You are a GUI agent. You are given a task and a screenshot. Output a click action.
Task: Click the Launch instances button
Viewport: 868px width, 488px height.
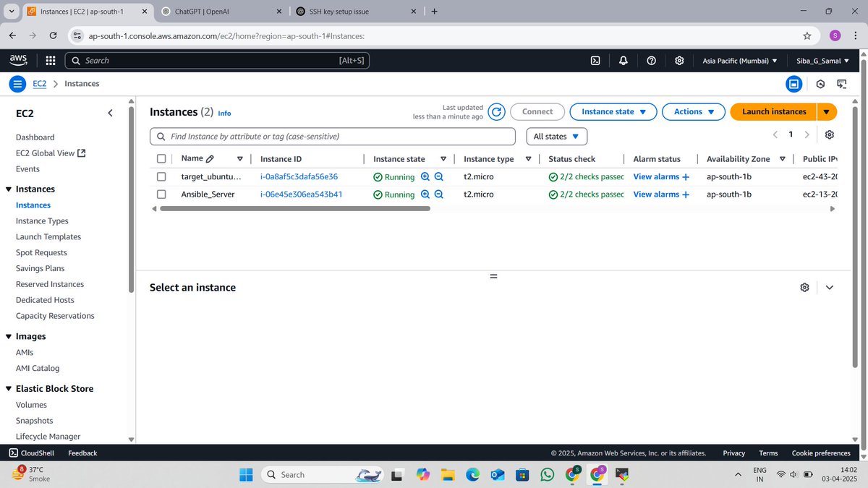[774, 112]
